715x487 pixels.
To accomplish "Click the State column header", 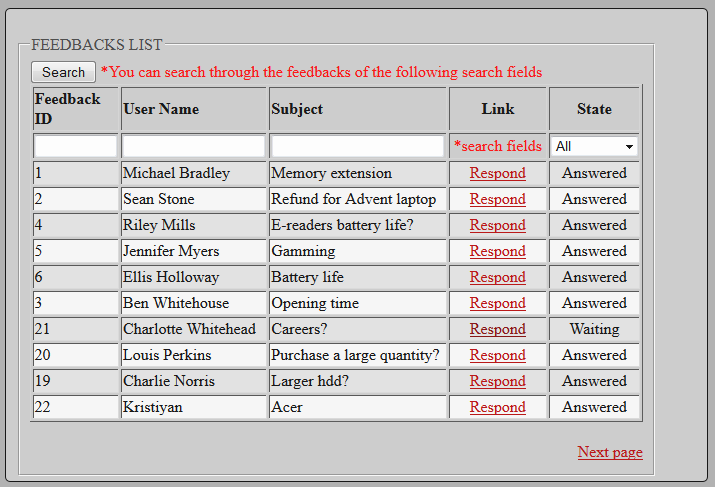I will [x=594, y=109].
